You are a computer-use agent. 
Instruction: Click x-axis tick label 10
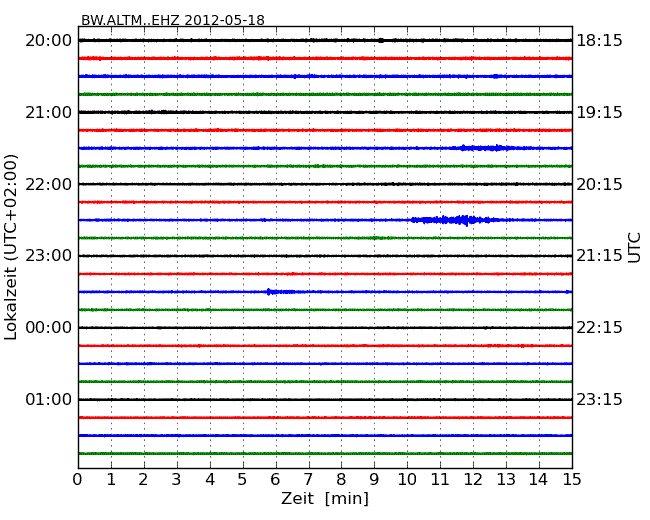[x=407, y=479]
